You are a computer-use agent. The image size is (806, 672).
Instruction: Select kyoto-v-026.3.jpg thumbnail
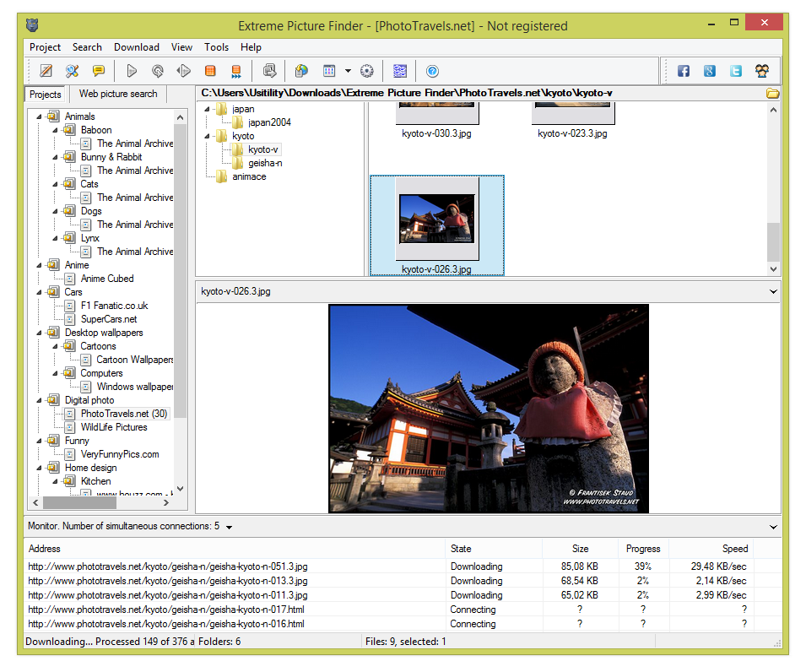click(x=437, y=225)
